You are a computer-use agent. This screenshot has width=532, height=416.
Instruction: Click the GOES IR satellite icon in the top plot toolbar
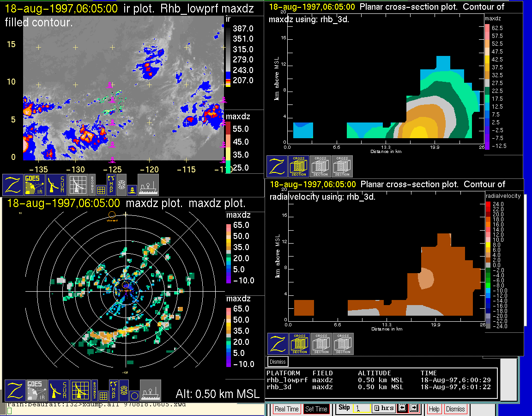[x=34, y=185]
